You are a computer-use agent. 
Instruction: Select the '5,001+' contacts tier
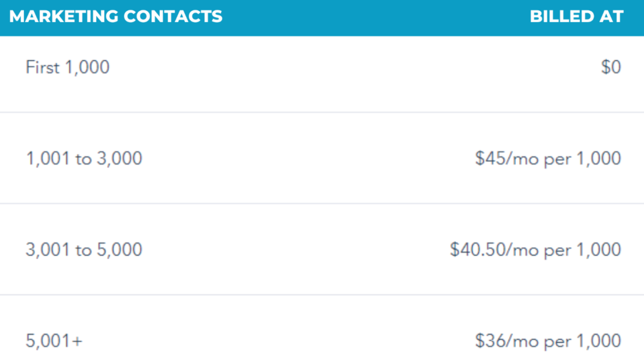coord(54,341)
